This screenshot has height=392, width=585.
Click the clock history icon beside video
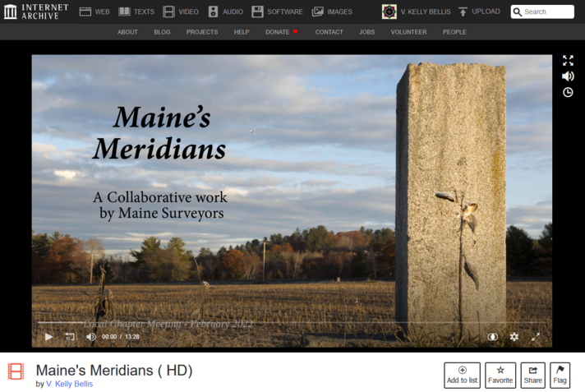point(568,93)
